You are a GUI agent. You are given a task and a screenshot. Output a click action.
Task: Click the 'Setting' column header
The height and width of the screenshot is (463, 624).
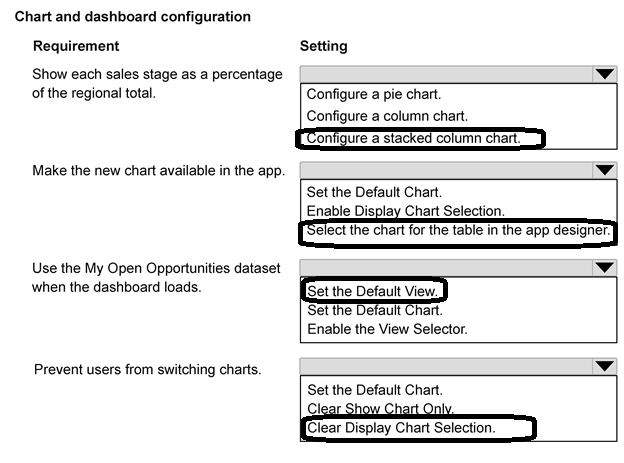324,46
